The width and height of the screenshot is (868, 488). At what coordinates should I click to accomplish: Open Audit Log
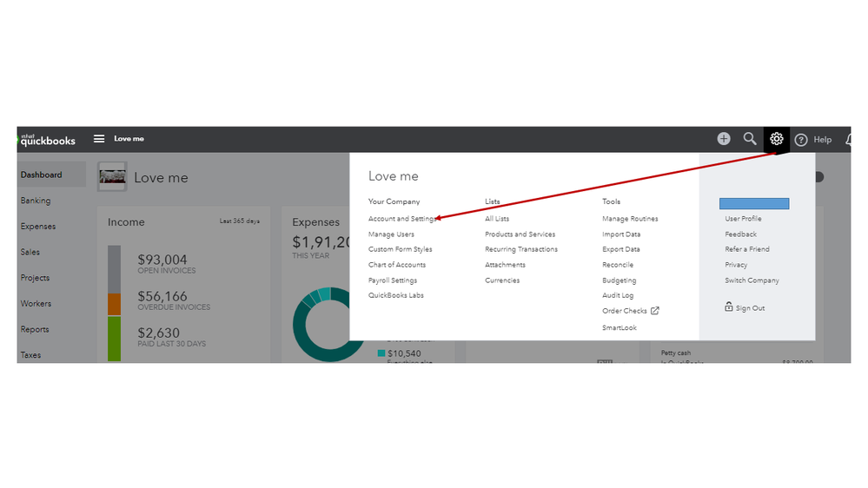618,295
